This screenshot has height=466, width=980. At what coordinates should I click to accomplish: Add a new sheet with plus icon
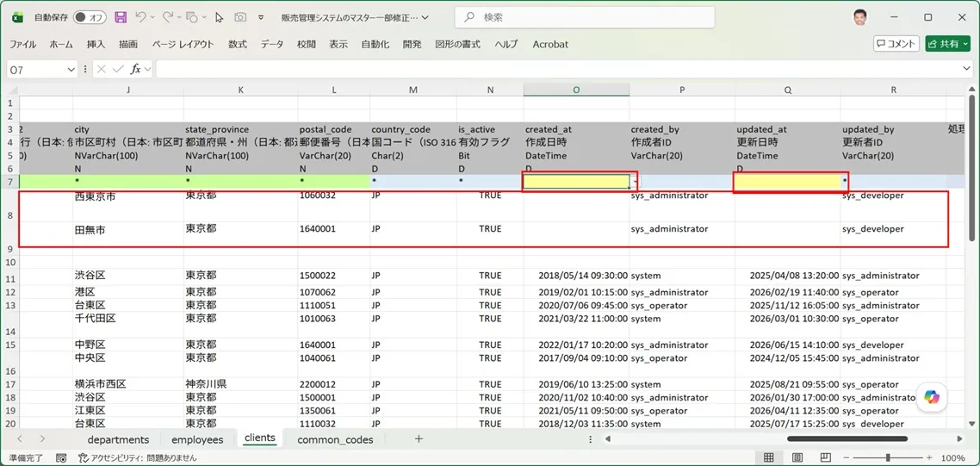pos(419,439)
